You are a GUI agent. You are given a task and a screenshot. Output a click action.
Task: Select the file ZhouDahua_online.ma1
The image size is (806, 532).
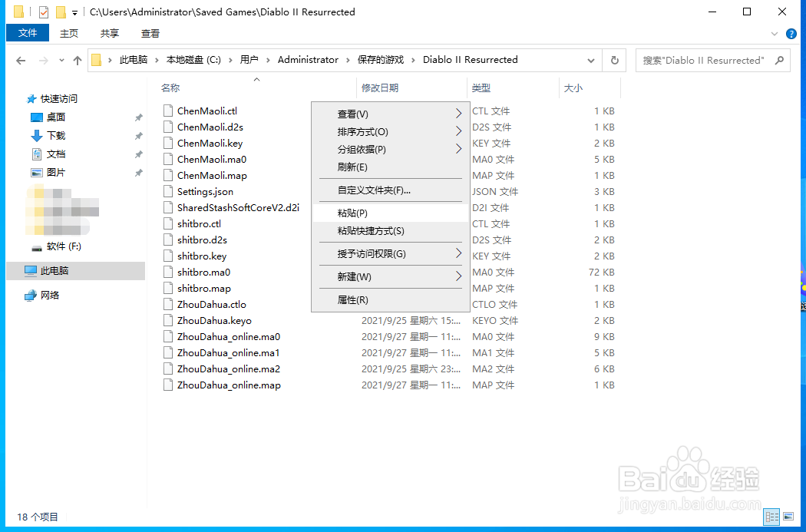(x=228, y=353)
